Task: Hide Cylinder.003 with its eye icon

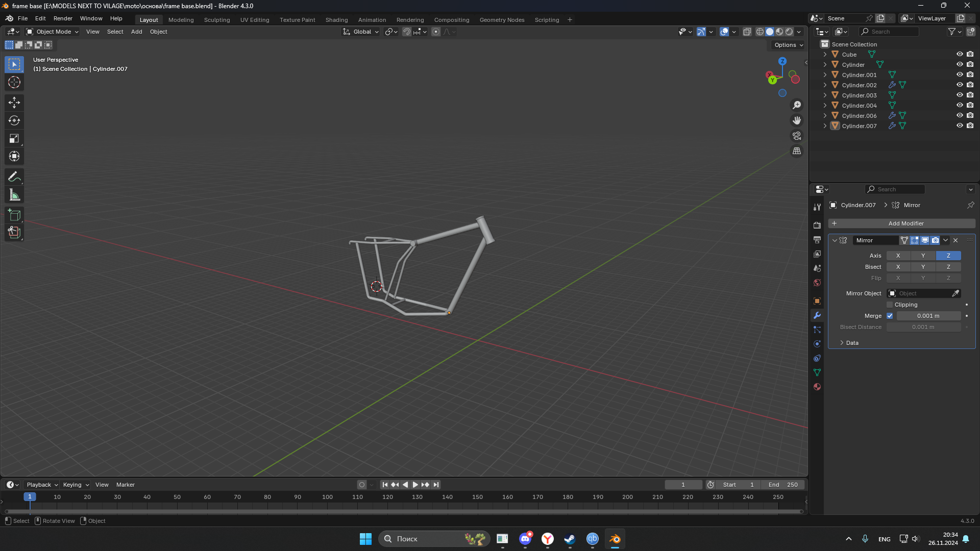Action: [x=960, y=95]
